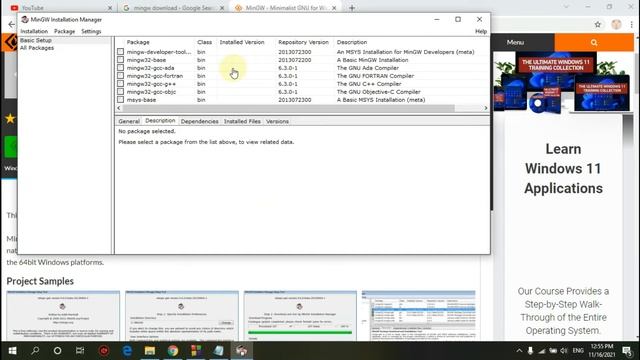Image resolution: width=640 pixels, height=360 pixels.
Task: Switch to Chrome on the taskbar
Action: click(x=173, y=351)
